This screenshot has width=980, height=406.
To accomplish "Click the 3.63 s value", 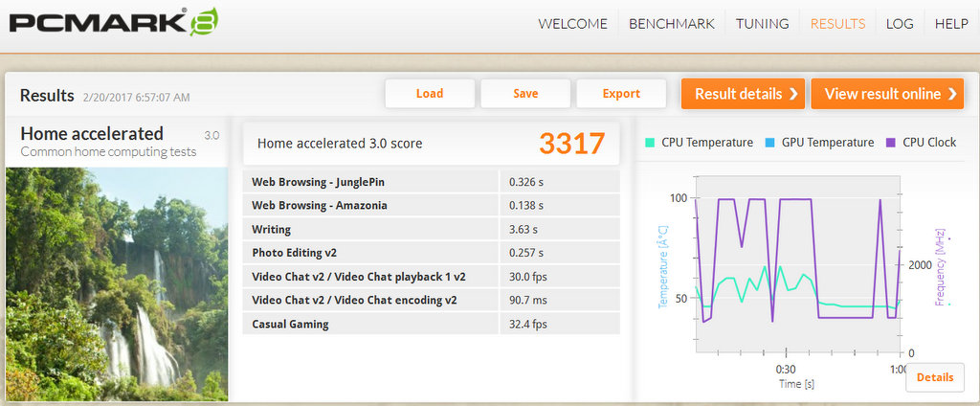I will [x=523, y=229].
